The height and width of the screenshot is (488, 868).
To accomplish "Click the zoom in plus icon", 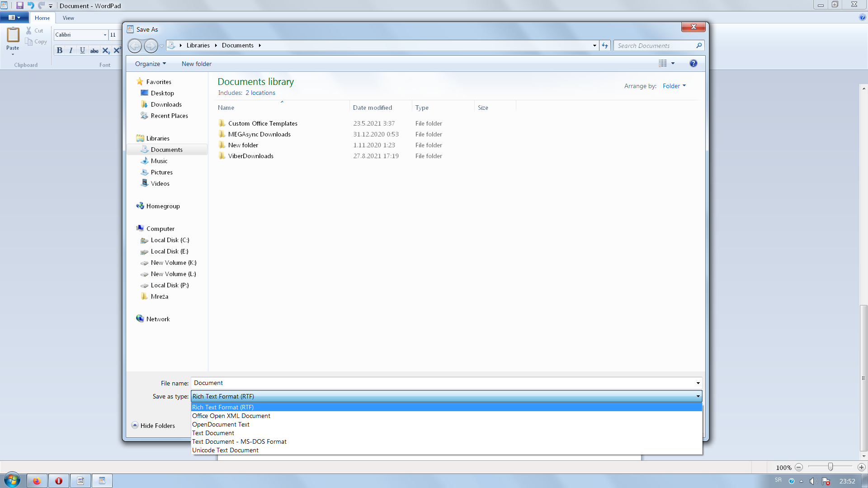I will click(x=861, y=467).
